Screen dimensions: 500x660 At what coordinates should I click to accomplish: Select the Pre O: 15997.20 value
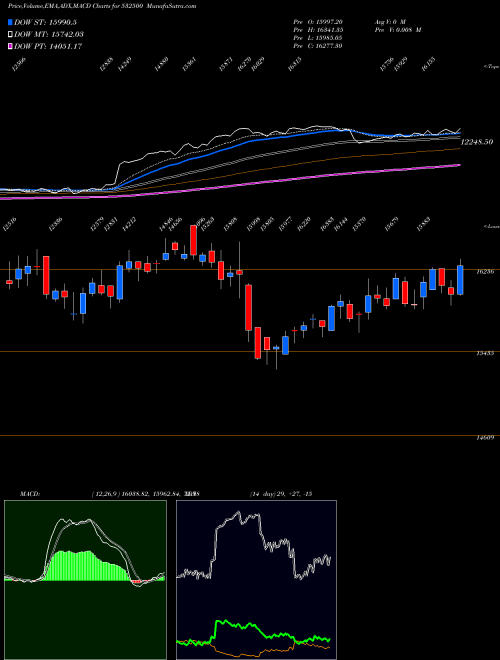click(x=318, y=22)
